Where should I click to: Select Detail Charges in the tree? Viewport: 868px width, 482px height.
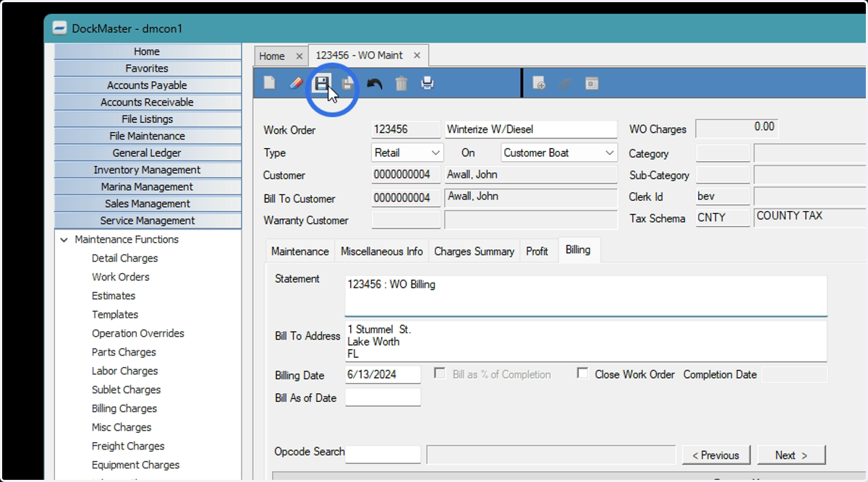[124, 258]
